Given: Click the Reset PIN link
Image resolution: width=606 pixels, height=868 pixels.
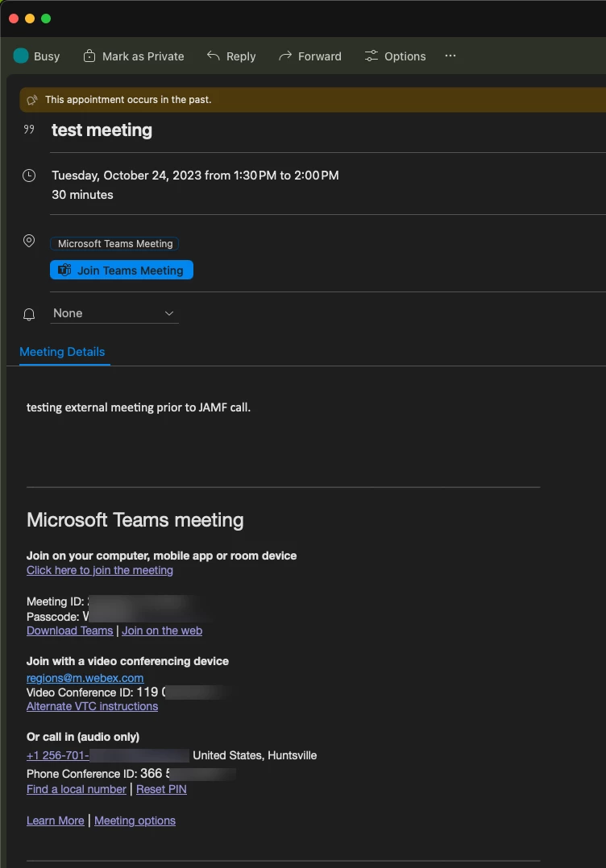Looking at the screenshot, I should coord(161,789).
